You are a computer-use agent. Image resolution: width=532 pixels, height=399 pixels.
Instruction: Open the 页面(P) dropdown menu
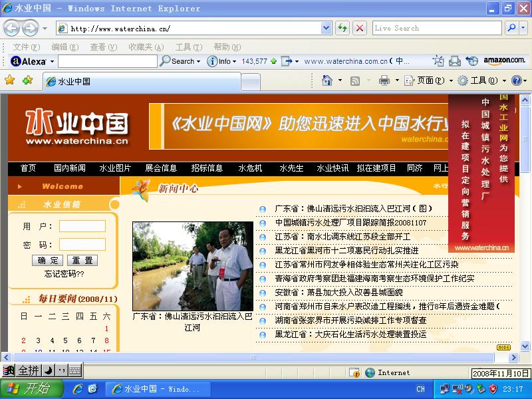428,80
